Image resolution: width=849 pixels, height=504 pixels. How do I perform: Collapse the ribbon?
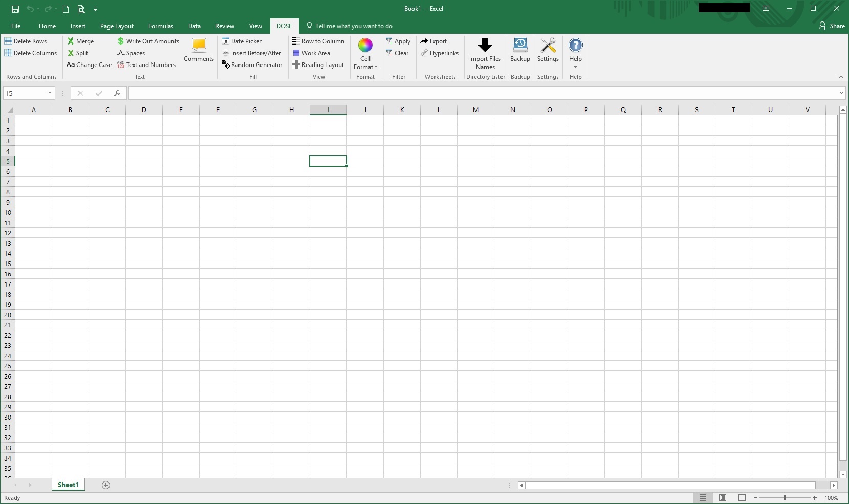(x=841, y=77)
